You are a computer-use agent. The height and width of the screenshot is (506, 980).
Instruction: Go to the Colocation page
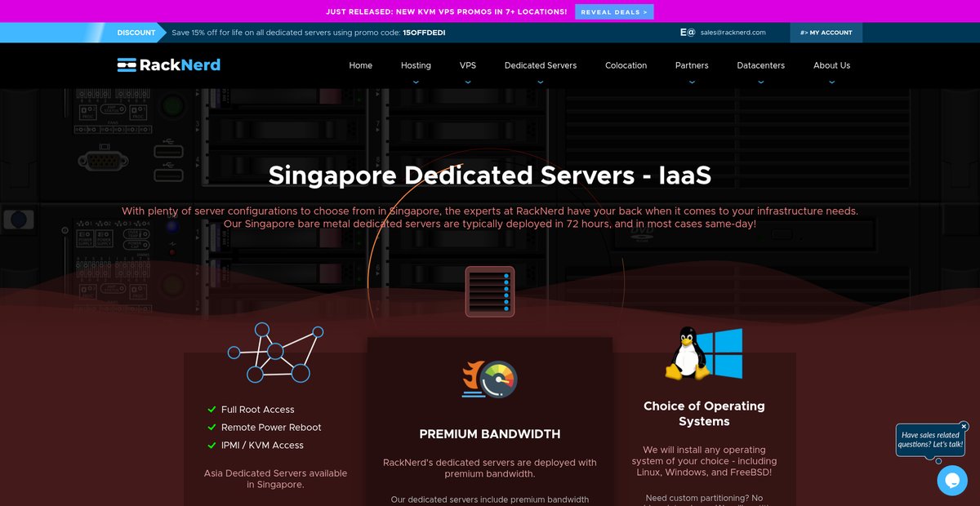(x=626, y=65)
